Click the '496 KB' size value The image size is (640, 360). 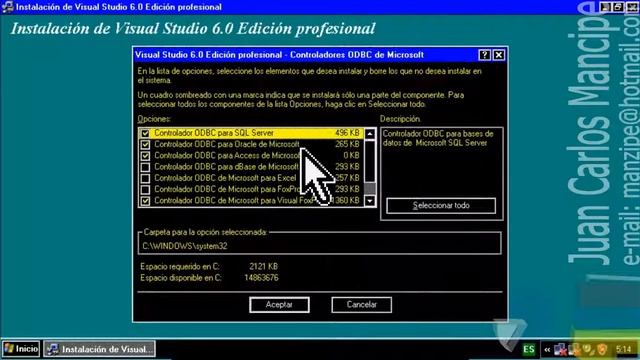pos(347,133)
